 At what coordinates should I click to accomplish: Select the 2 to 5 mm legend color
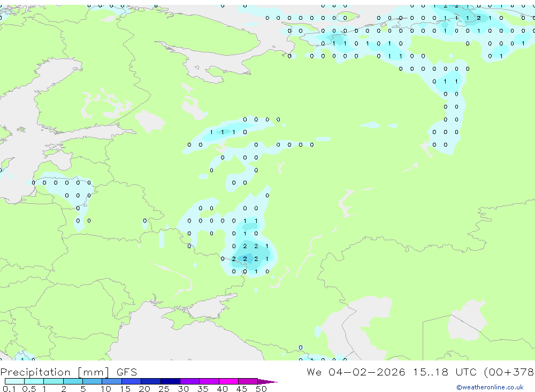73,381
